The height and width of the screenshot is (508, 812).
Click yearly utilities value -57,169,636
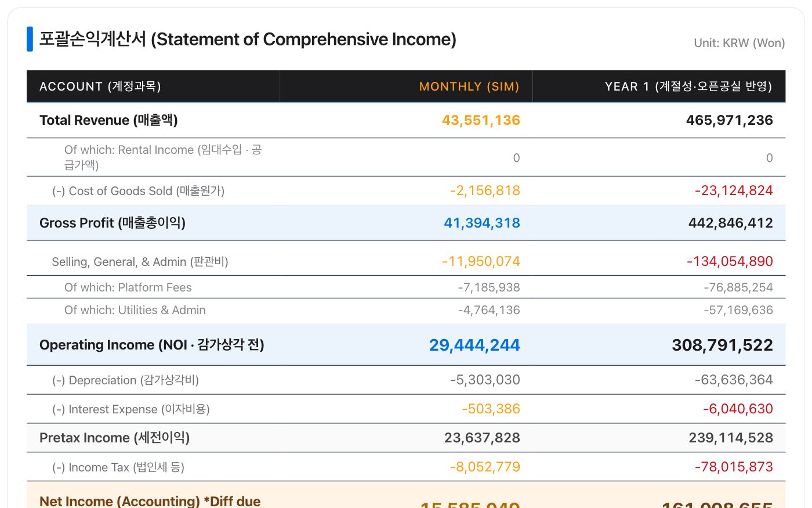[738, 310]
